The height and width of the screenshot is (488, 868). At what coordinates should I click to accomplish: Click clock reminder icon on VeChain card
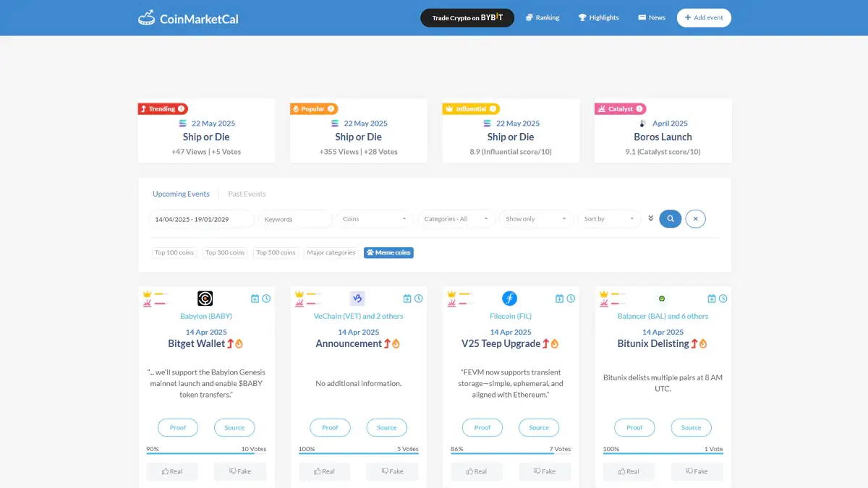tap(419, 299)
